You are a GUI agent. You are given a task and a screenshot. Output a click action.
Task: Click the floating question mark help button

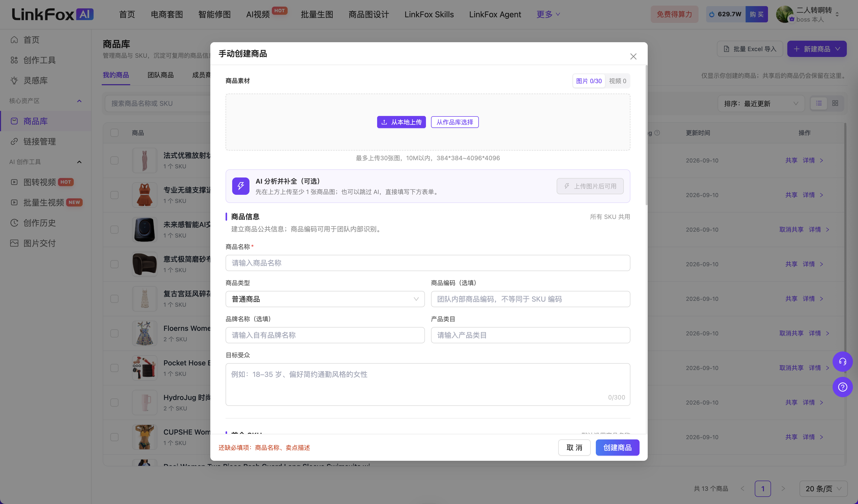pos(842,387)
